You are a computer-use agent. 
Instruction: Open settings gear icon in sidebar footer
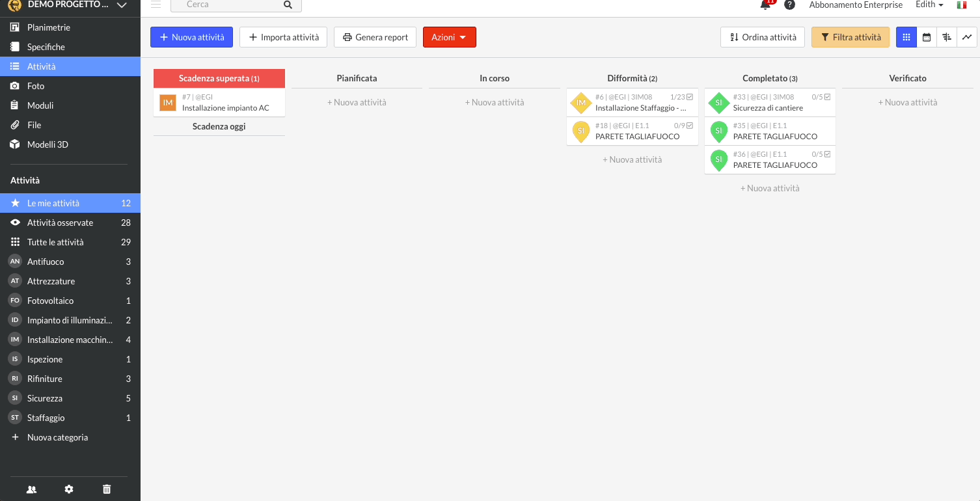point(69,489)
